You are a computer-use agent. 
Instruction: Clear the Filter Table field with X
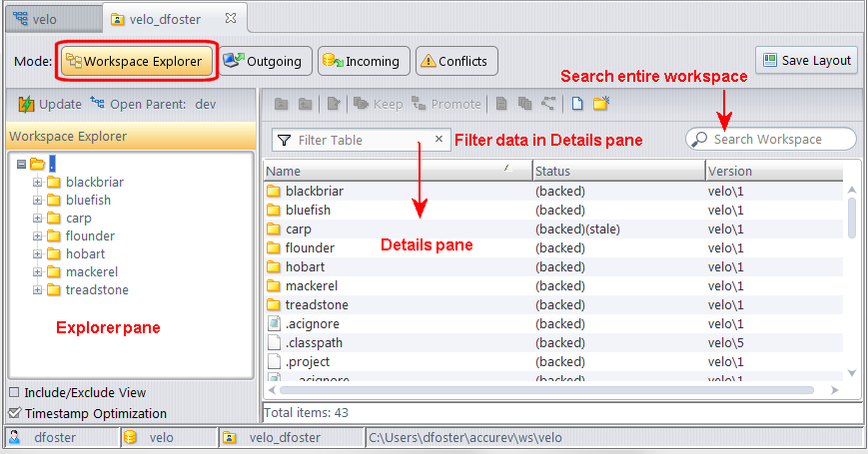pyautogui.click(x=438, y=140)
